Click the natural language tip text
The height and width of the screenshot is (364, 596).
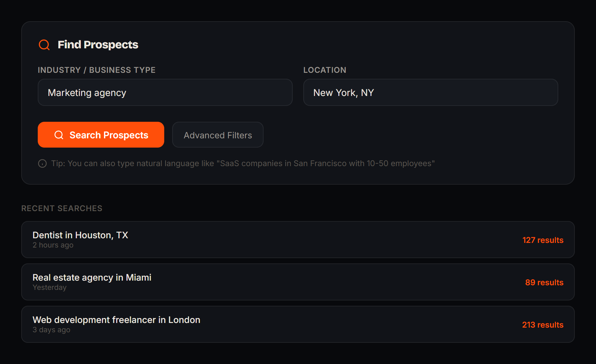point(243,163)
